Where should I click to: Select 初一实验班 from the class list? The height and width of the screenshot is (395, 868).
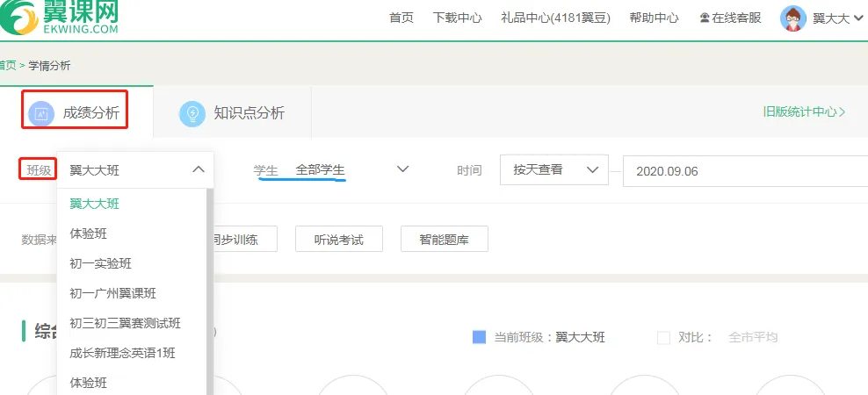click(x=101, y=263)
